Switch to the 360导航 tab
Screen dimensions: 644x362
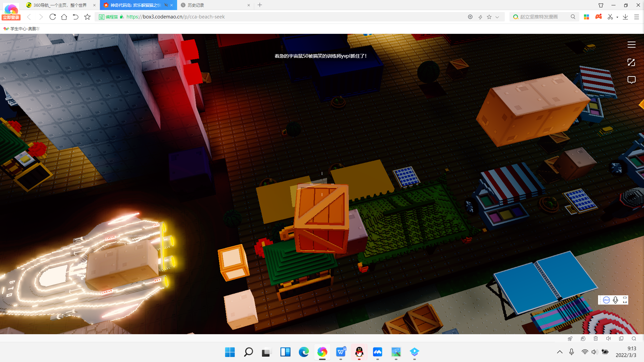tap(60, 5)
